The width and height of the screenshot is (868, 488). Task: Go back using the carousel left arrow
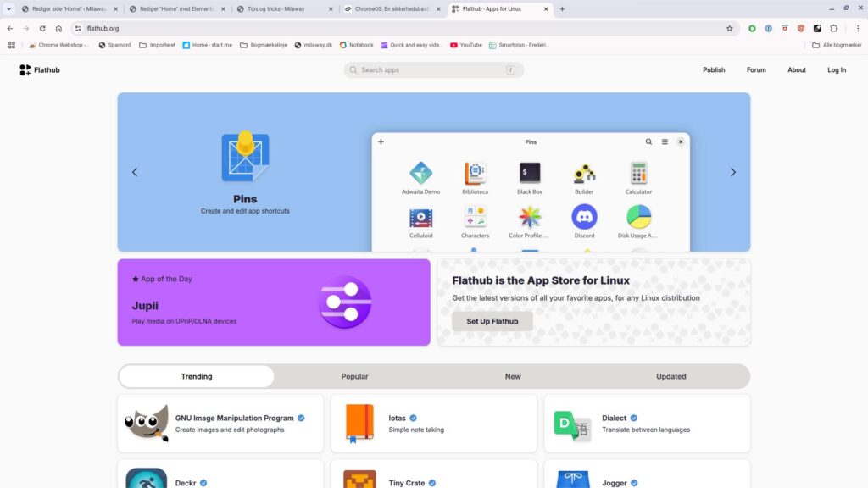[x=135, y=171]
